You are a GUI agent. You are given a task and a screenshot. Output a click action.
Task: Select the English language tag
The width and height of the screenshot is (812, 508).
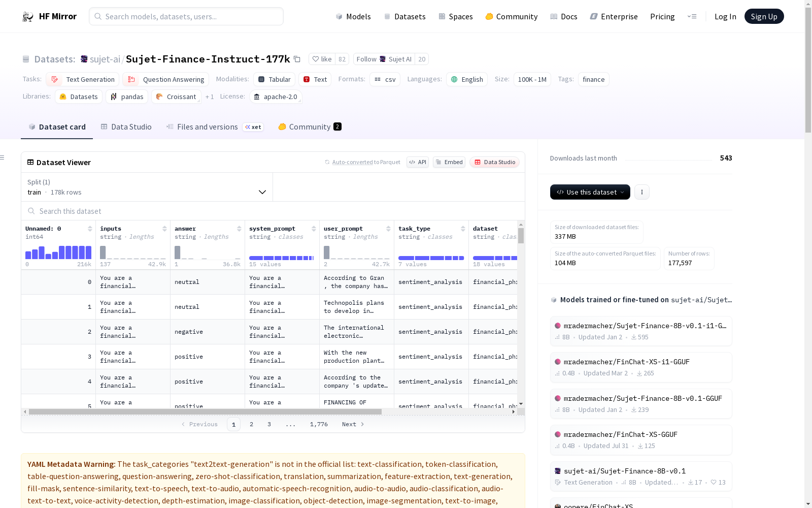point(467,79)
